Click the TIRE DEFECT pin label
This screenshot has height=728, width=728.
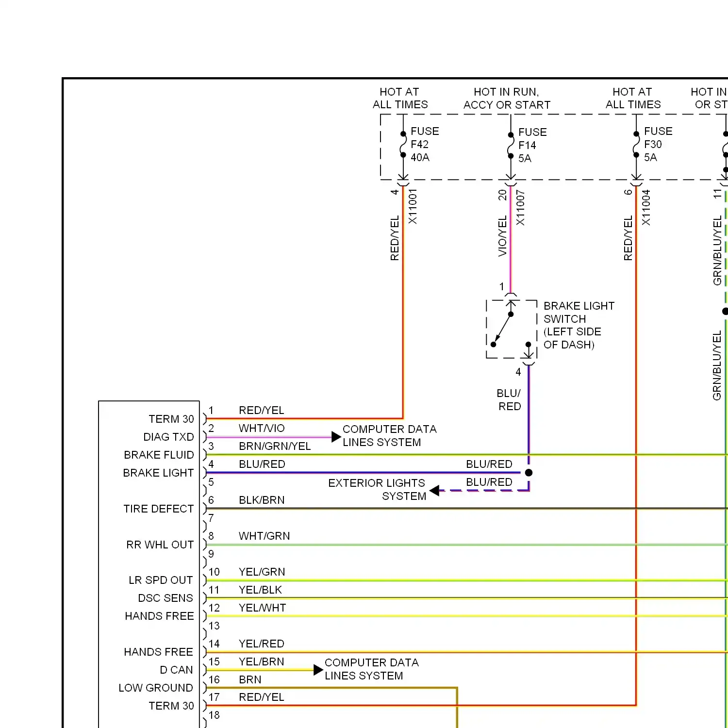(x=158, y=509)
